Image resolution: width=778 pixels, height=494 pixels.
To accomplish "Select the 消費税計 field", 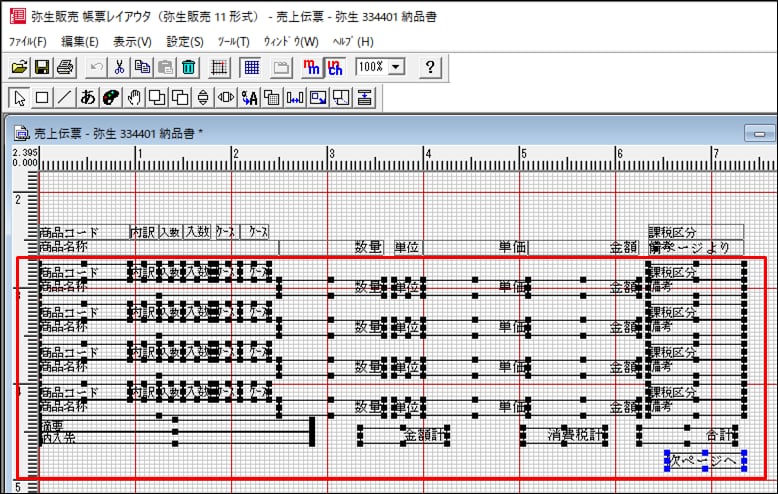I will (x=564, y=435).
